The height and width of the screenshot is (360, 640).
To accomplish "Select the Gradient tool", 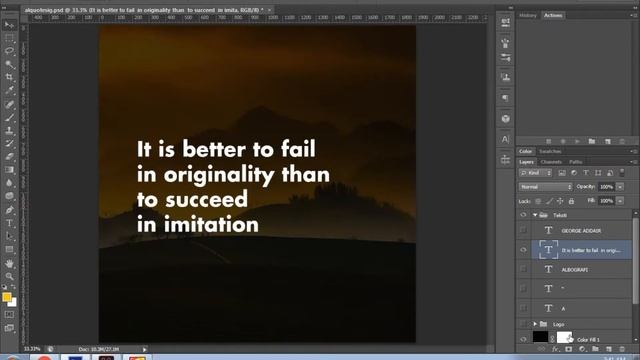I will point(9,169).
